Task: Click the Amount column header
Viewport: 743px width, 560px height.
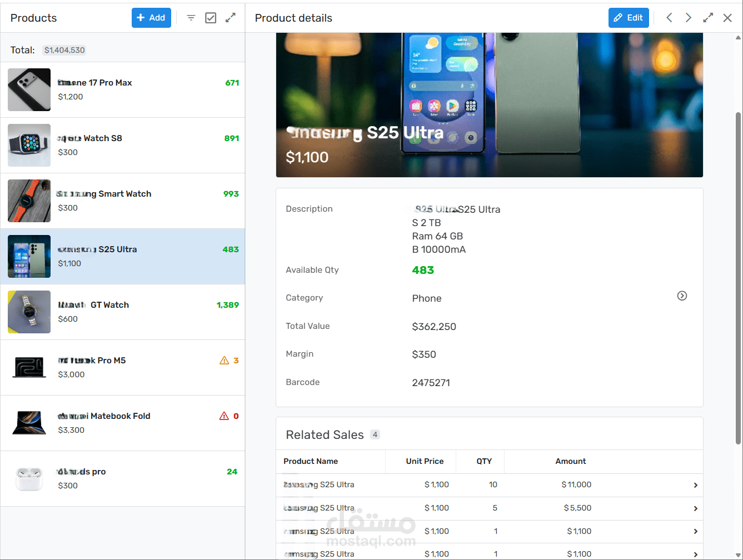Action: tap(571, 461)
